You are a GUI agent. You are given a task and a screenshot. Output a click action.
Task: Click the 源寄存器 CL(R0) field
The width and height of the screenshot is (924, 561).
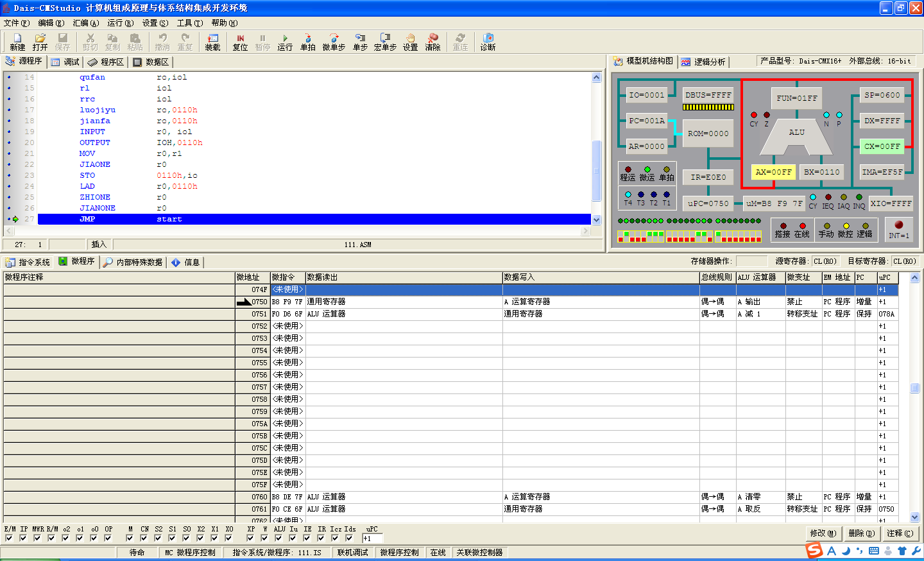coord(825,261)
